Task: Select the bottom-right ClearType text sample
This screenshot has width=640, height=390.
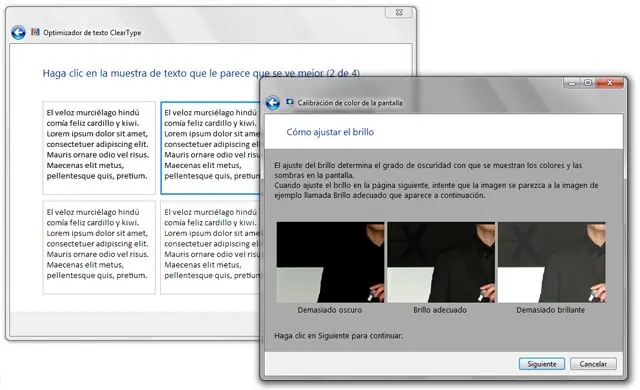Action: [x=211, y=247]
